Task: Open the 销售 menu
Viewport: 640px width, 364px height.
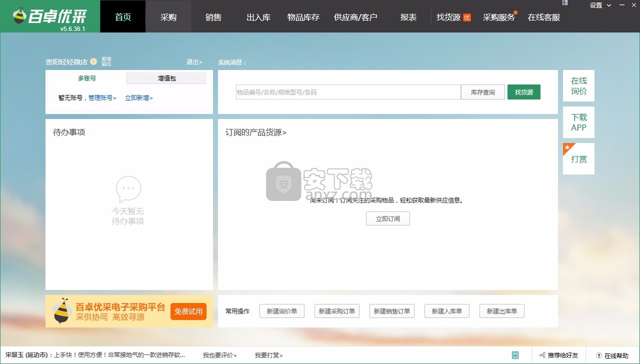Action: [x=213, y=16]
